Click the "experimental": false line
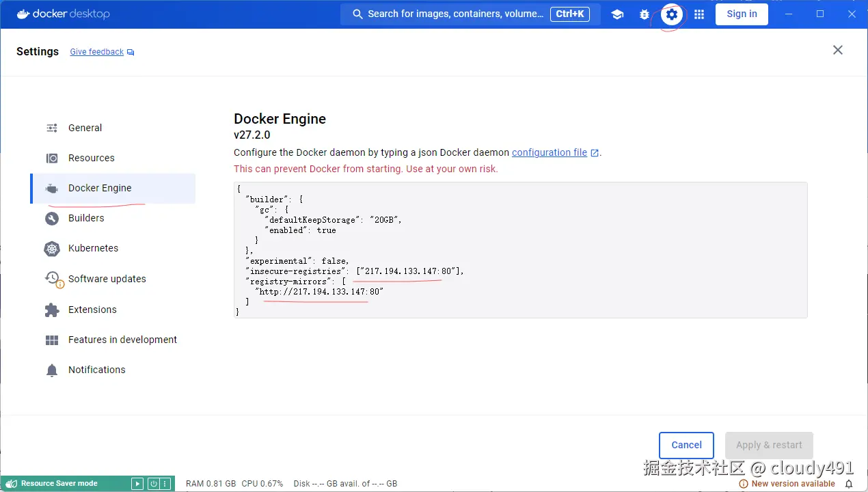 coord(297,261)
